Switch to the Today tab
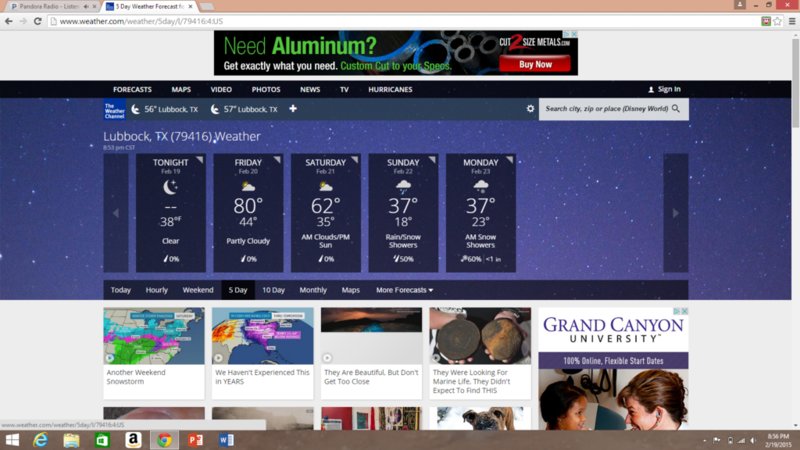The height and width of the screenshot is (450, 800). [x=121, y=290]
